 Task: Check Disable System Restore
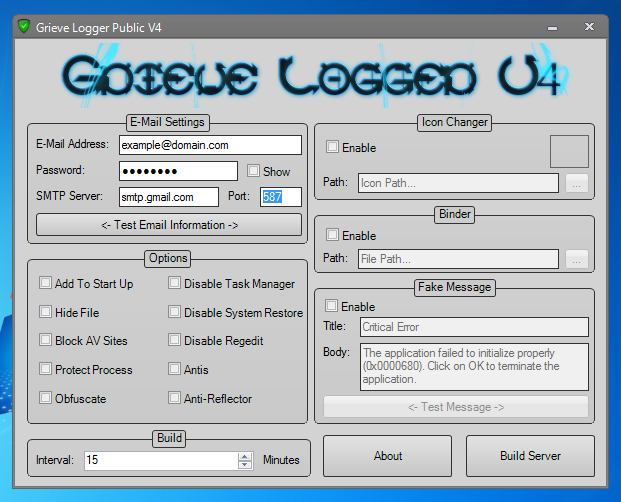174,312
